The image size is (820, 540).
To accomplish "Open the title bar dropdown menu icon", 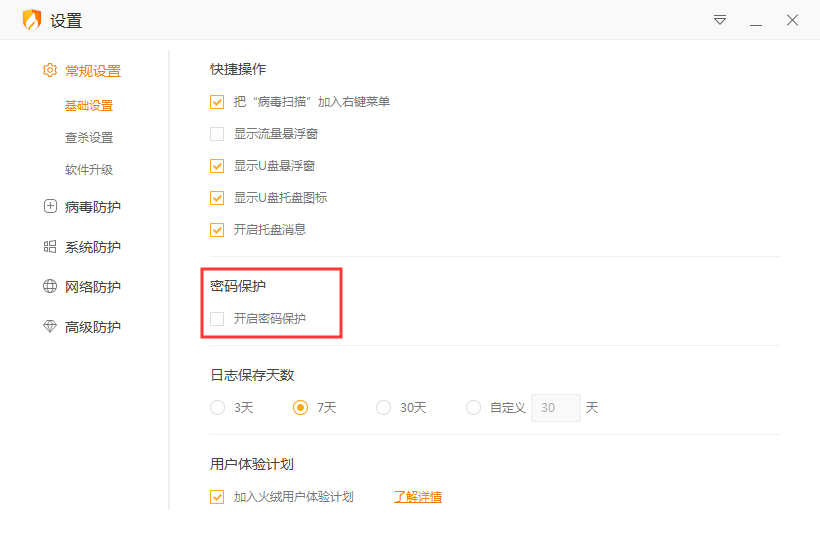I will [720, 20].
